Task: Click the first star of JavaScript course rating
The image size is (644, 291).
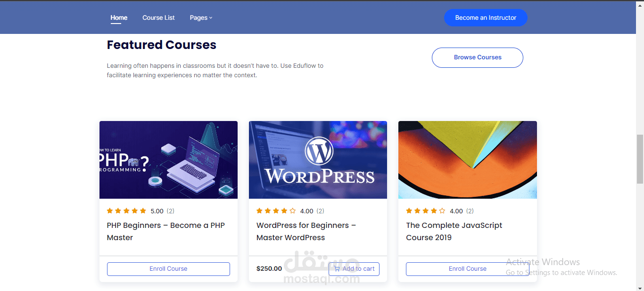Action: click(x=409, y=211)
